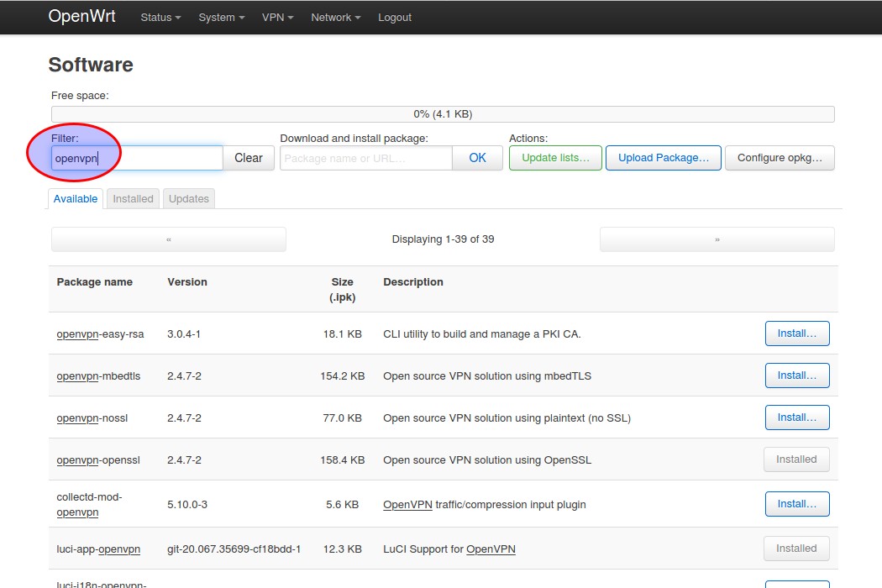882x588 pixels.
Task: Click the package name or URL field
Action: 366,158
